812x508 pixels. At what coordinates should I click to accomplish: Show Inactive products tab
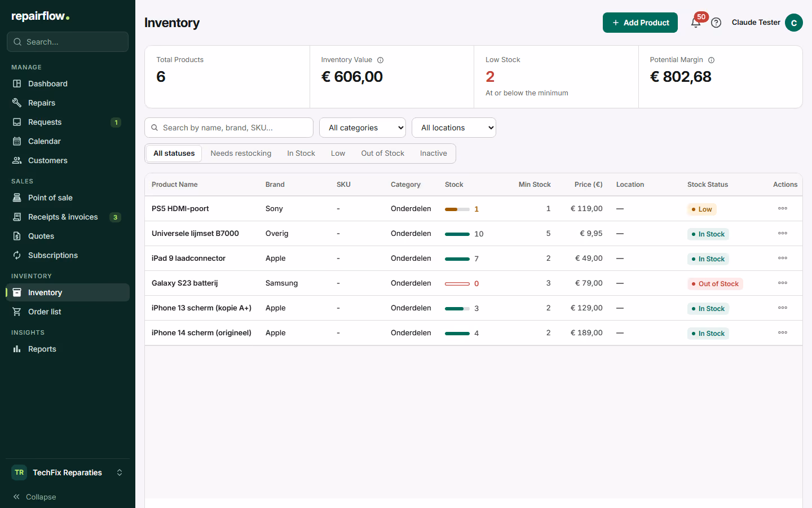pos(434,154)
